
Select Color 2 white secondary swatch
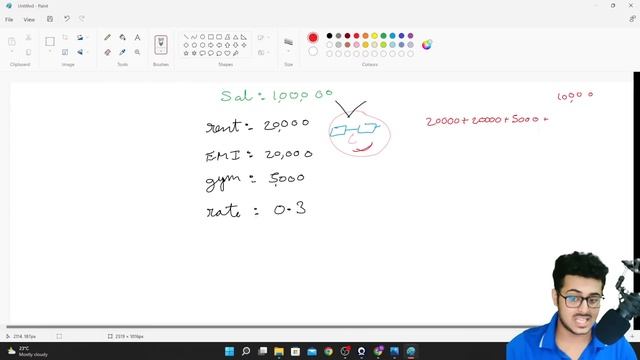(313, 51)
